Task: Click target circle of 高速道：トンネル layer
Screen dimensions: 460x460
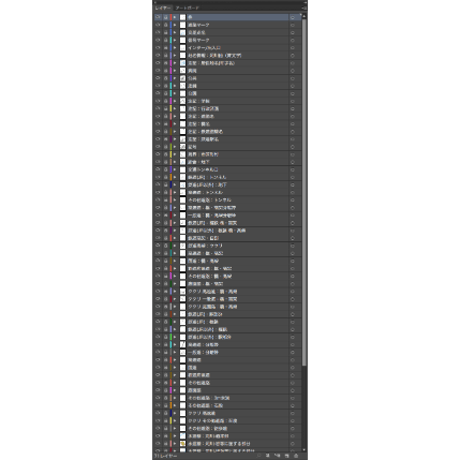Action: pyautogui.click(x=292, y=193)
